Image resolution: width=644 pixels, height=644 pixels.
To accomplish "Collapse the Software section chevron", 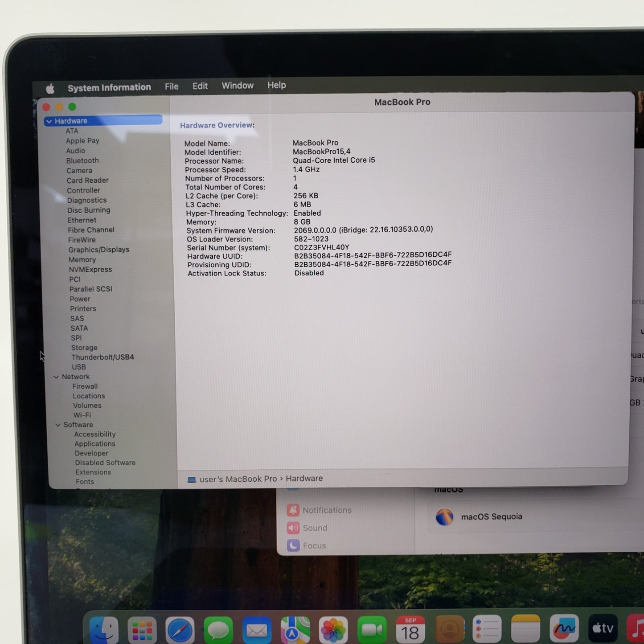I will coord(58,425).
